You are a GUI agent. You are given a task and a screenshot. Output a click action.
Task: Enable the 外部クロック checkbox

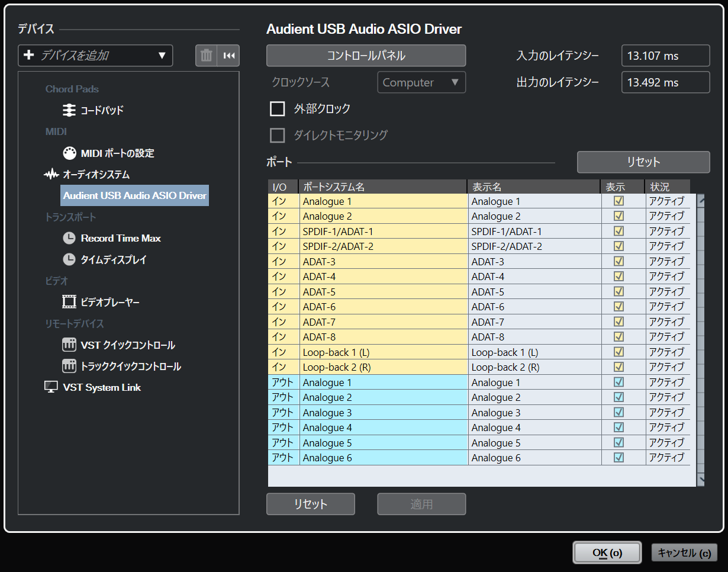278,109
